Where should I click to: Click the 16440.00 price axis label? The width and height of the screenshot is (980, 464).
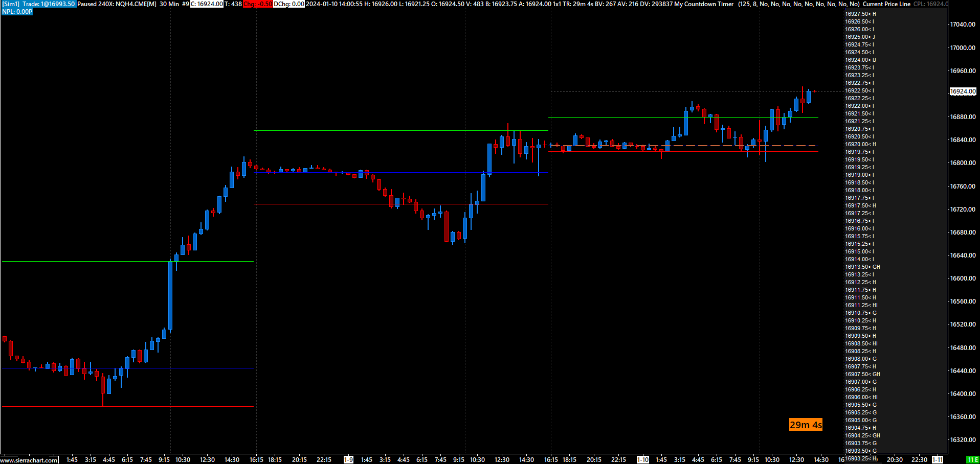click(963, 371)
